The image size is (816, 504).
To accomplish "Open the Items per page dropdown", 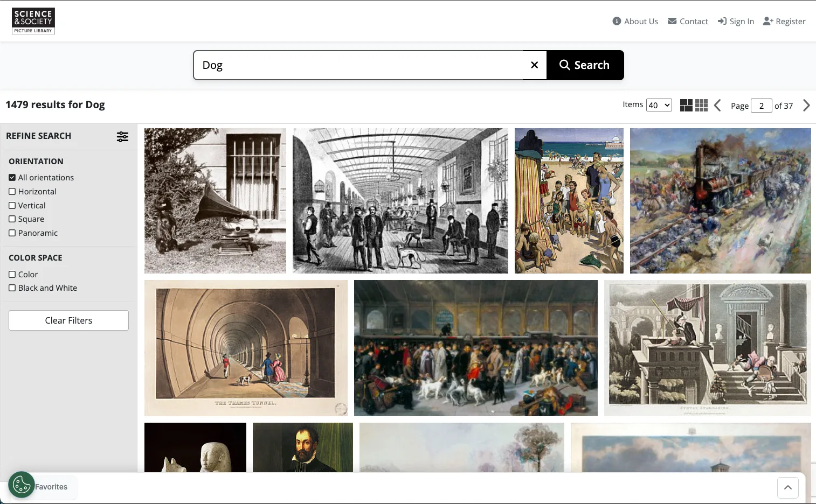I will pos(659,105).
